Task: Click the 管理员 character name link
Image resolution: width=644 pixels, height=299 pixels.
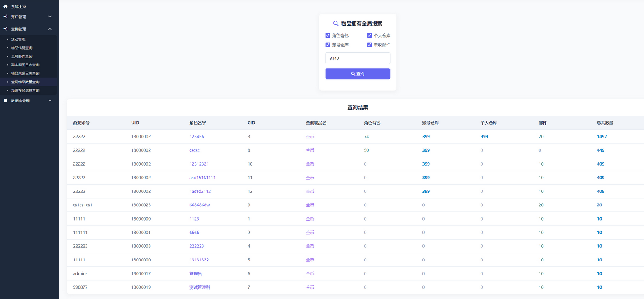Action: [x=196, y=273]
